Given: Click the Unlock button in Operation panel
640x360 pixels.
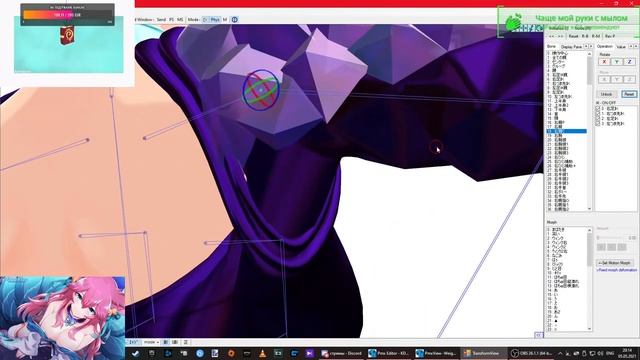Looking at the screenshot, I should point(607,94).
